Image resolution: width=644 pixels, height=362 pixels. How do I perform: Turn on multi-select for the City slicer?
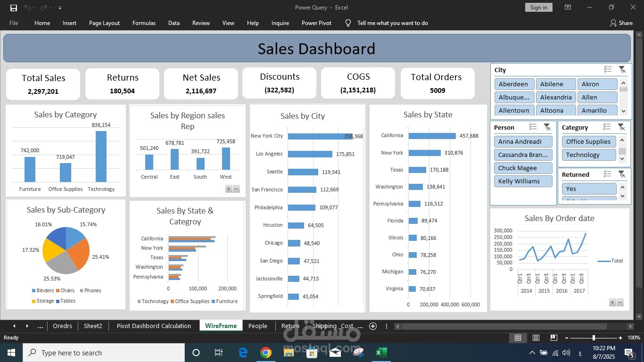click(608, 70)
